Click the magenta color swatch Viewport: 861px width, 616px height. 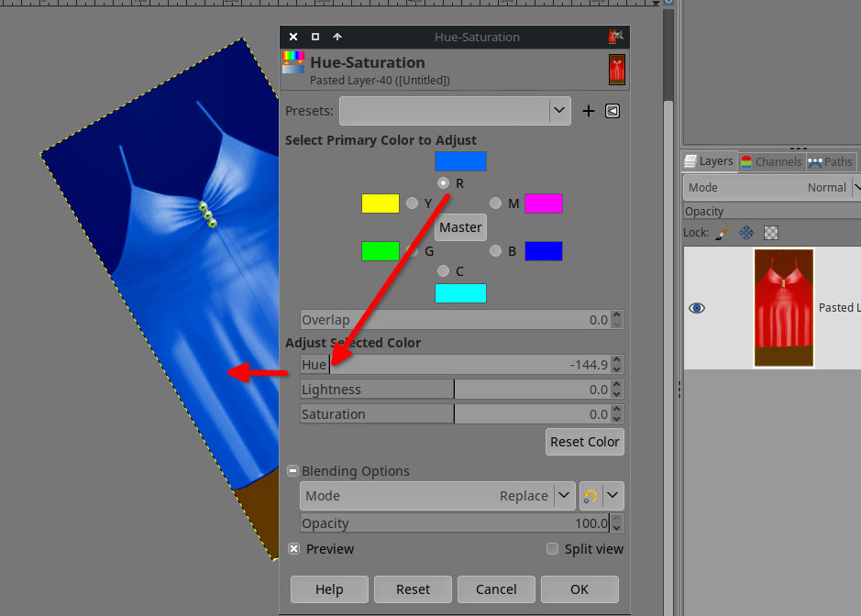(544, 203)
